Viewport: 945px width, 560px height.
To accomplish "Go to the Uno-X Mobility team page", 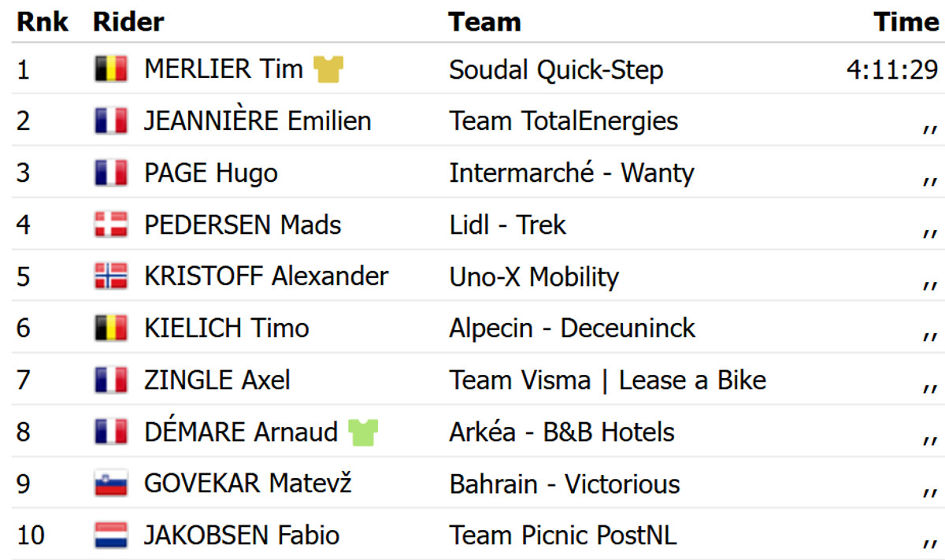I will coord(534,277).
